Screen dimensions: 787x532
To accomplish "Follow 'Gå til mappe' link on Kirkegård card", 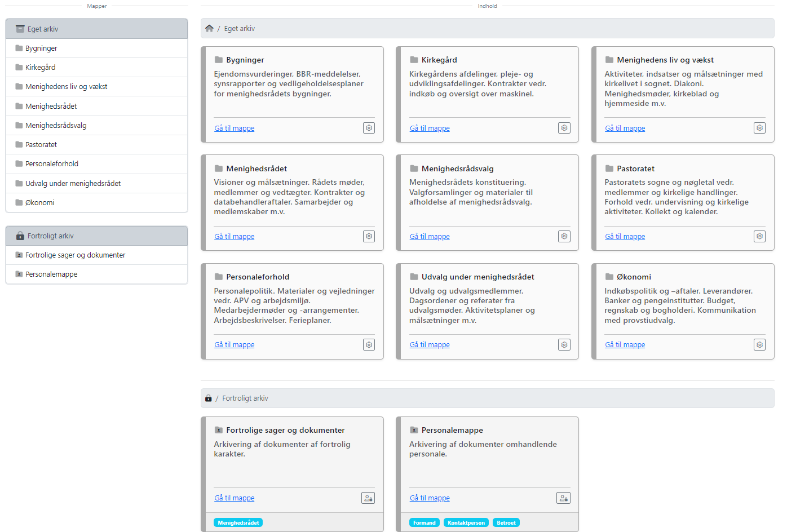I will 430,128.
